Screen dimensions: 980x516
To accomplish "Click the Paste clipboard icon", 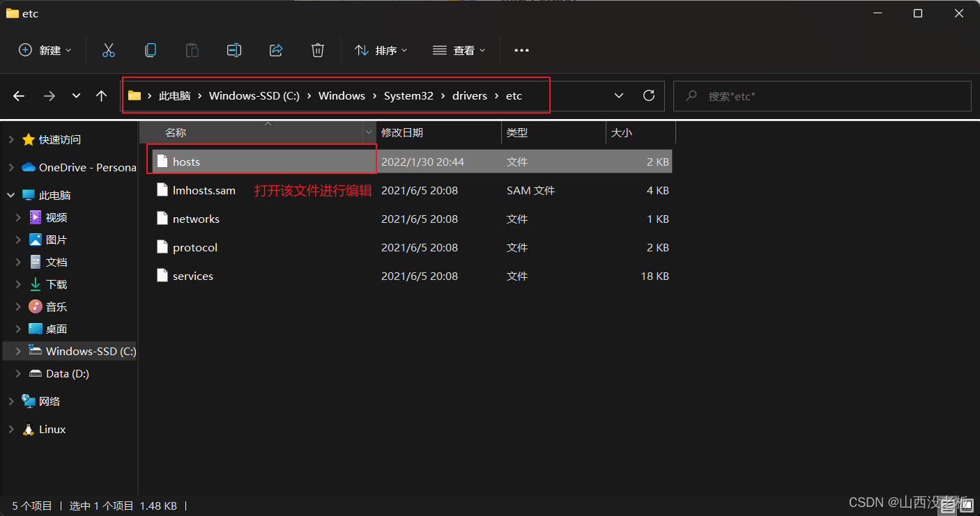I will tap(192, 50).
